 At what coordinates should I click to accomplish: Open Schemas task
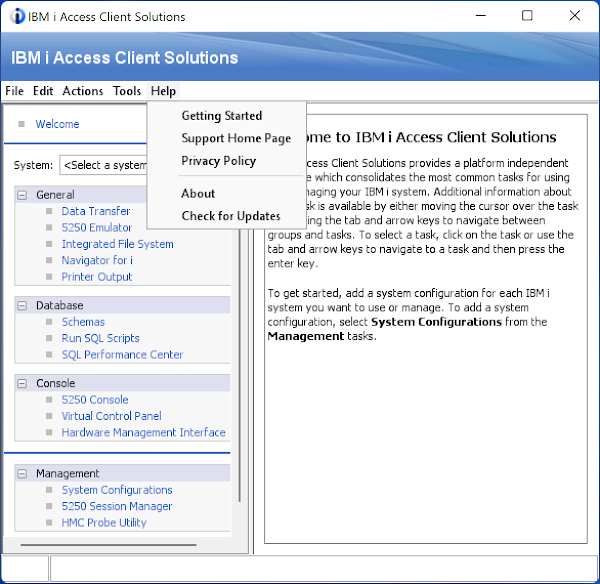(83, 322)
